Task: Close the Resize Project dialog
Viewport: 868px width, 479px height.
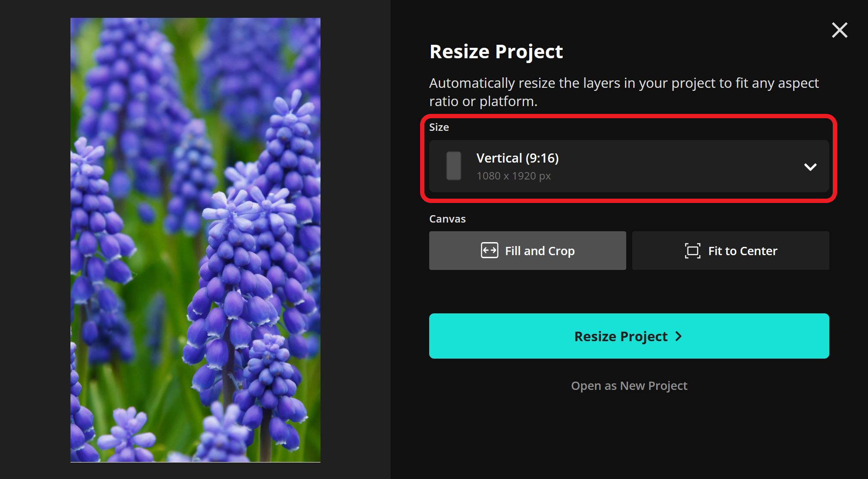Action: [x=839, y=30]
